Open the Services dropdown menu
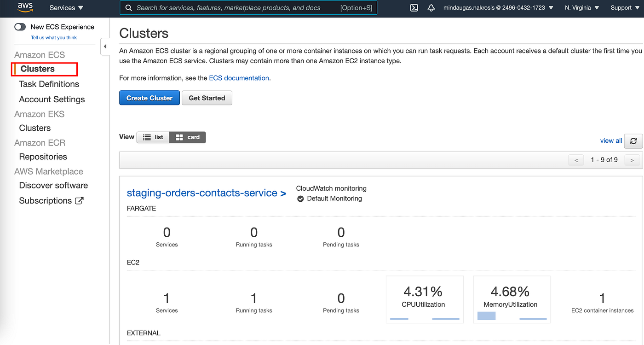644x345 pixels. tap(67, 8)
